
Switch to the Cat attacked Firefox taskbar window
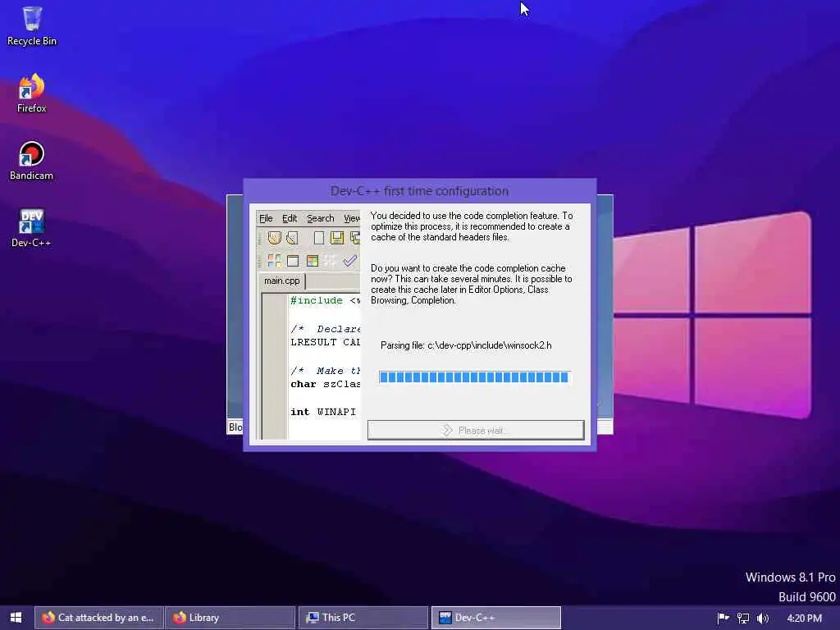(x=99, y=617)
